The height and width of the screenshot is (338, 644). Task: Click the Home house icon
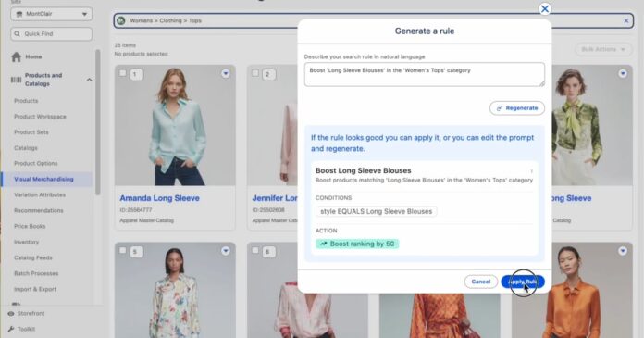pos(17,56)
